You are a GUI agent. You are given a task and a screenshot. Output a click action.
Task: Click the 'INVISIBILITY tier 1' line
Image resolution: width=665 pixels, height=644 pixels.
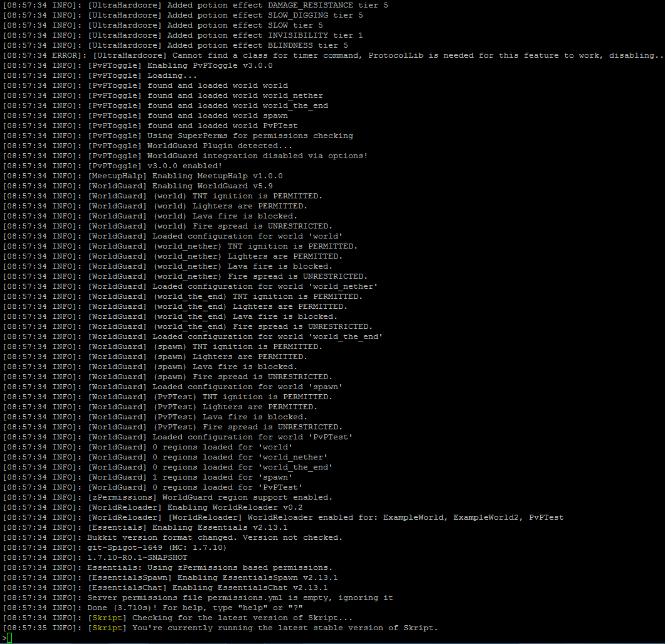(183, 36)
